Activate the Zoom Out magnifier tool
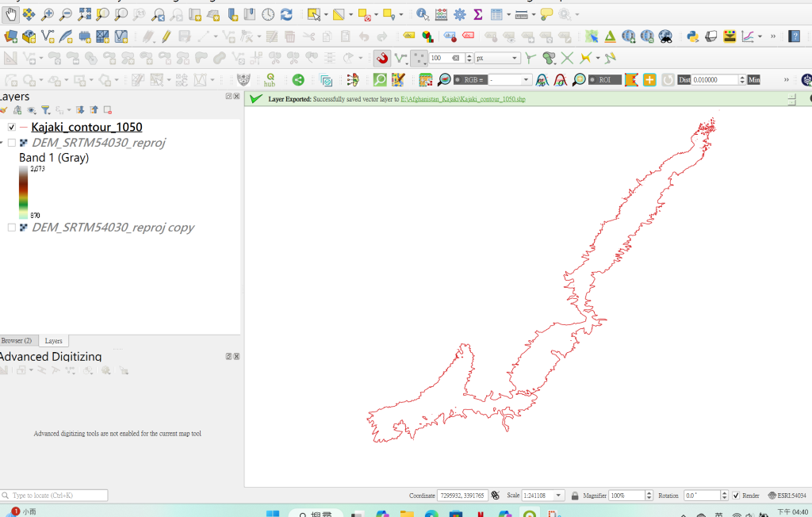 pyautogui.click(x=66, y=14)
